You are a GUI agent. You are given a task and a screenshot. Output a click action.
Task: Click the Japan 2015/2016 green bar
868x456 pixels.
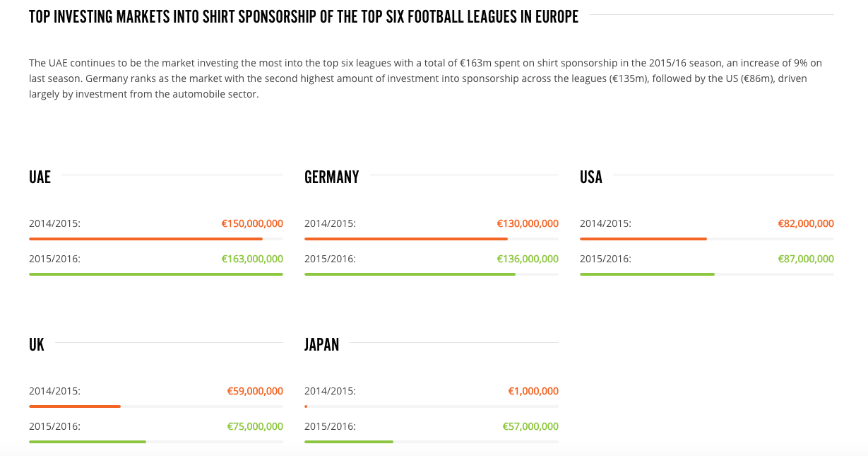coord(349,442)
